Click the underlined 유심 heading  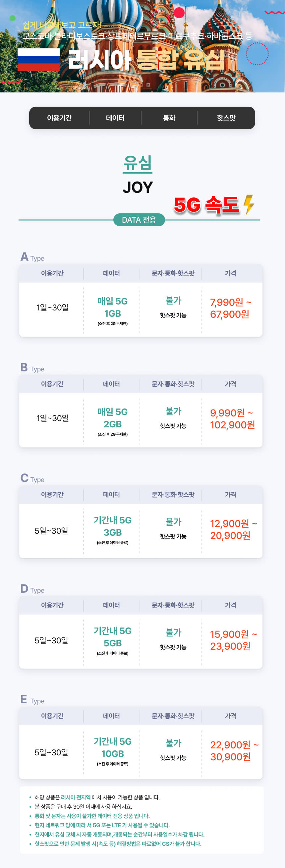(138, 163)
